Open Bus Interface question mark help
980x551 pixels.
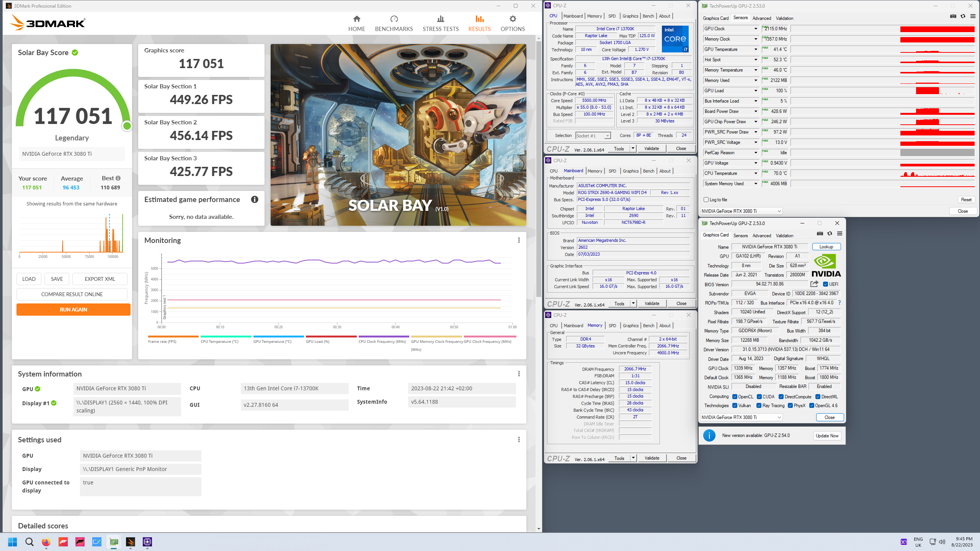click(x=840, y=303)
